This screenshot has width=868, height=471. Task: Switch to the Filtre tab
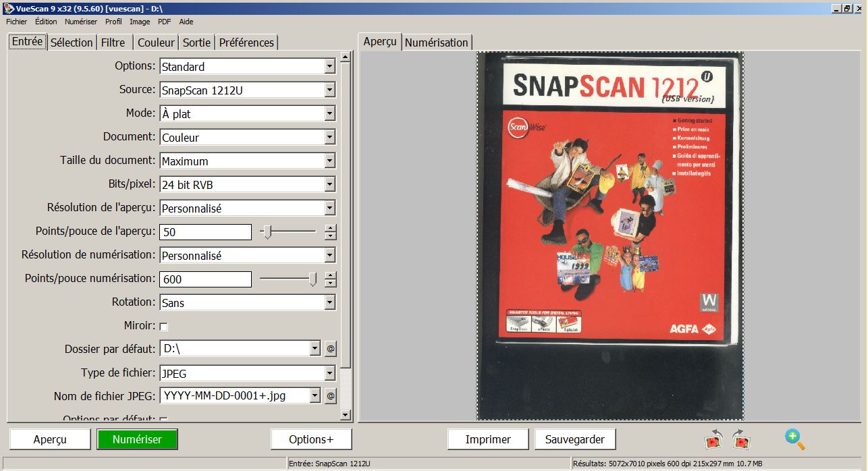[113, 43]
